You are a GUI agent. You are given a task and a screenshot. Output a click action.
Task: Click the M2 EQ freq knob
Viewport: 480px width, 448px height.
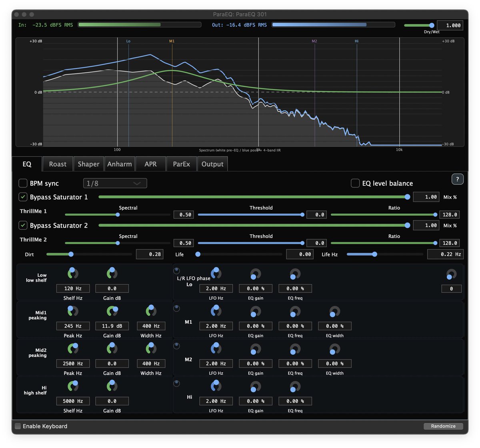(295, 349)
